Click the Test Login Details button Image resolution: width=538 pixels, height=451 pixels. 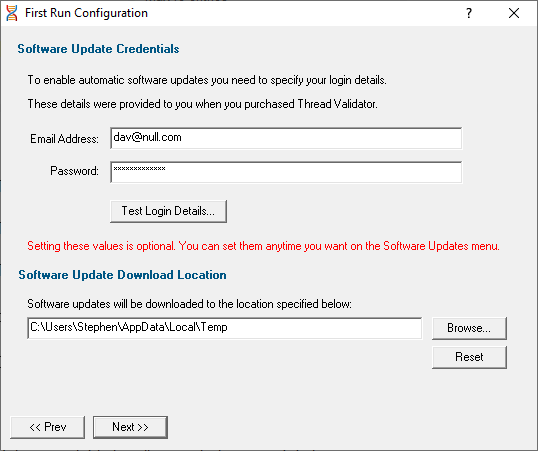168,211
